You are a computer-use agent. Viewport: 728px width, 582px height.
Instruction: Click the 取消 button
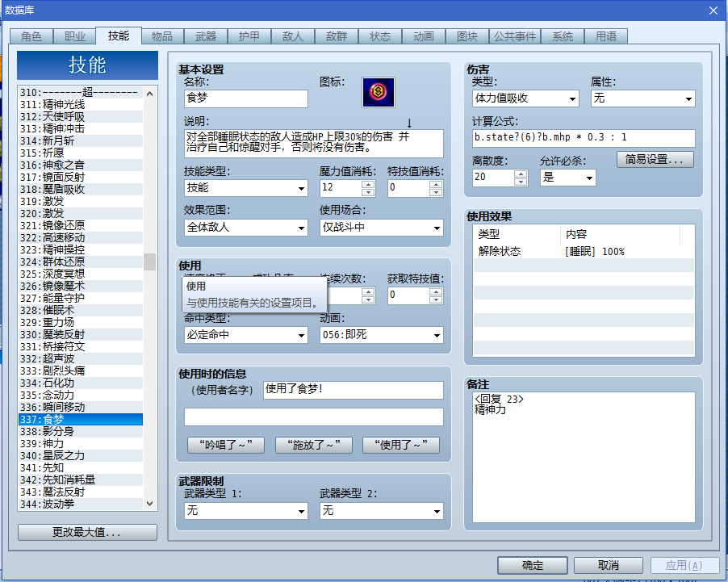tap(609, 565)
